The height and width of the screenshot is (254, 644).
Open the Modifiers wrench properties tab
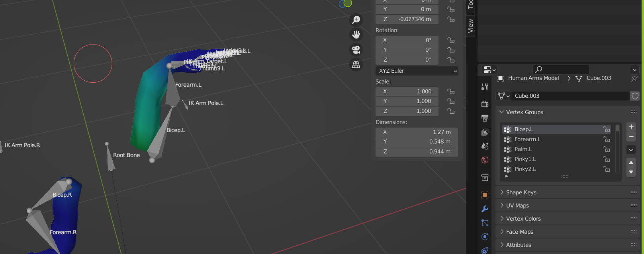485,209
